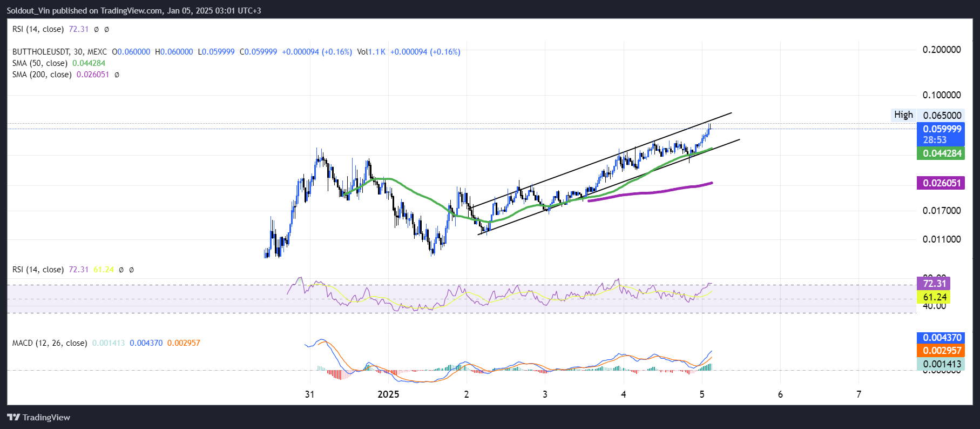The width and height of the screenshot is (980, 429).
Task: Click the TradingView logo at the bottom
Action: pos(38,417)
